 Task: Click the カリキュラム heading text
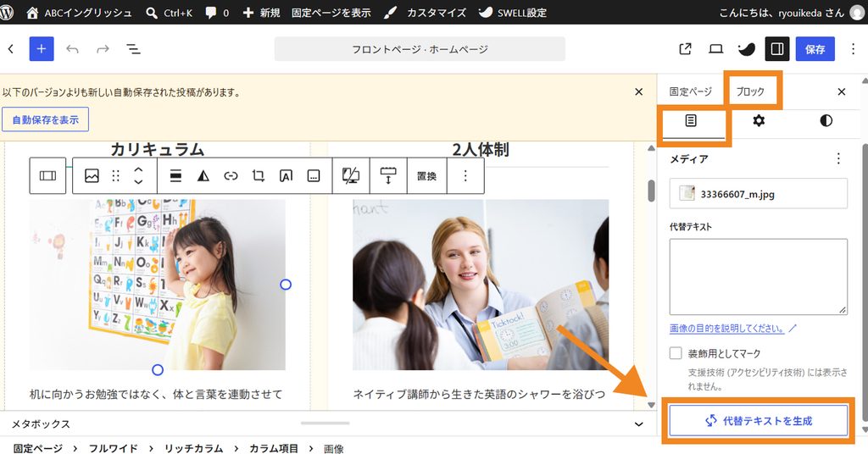(x=157, y=149)
